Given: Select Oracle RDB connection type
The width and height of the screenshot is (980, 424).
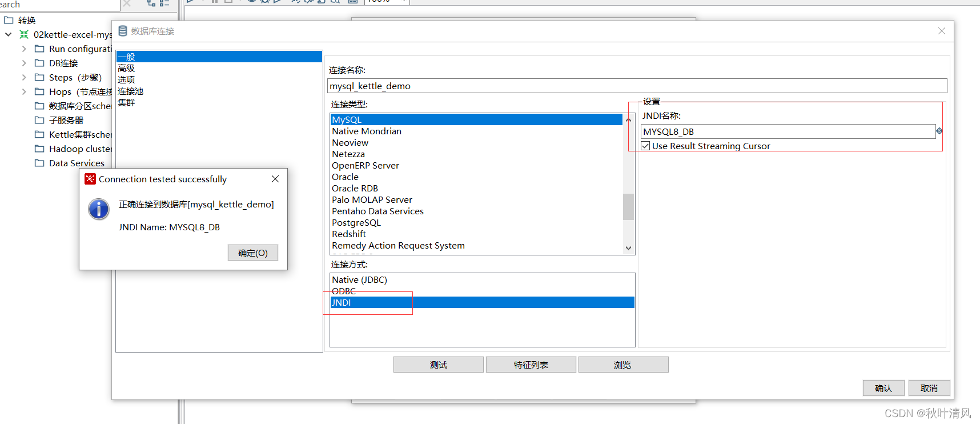Looking at the screenshot, I should [x=476, y=188].
